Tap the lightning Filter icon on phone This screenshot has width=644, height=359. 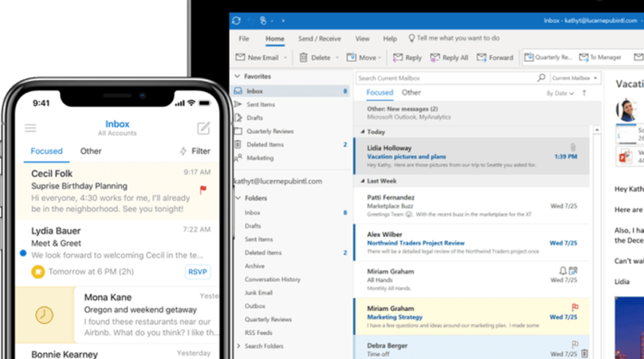click(x=183, y=151)
